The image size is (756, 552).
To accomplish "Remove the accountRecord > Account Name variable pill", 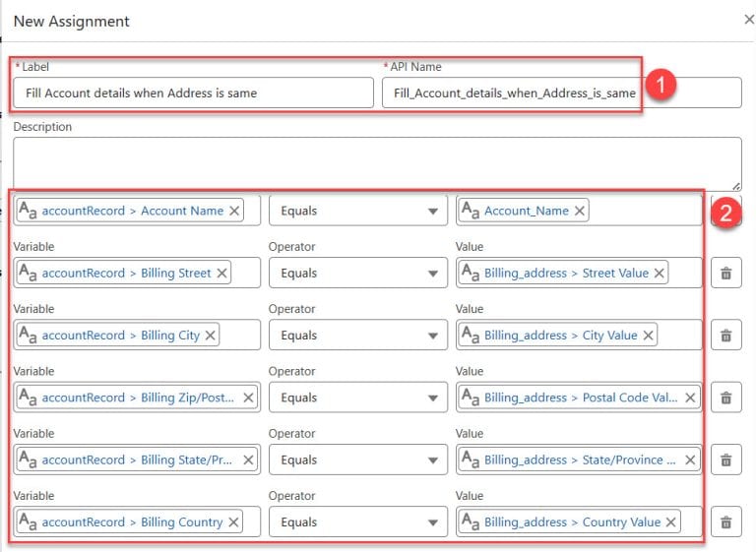I will (234, 211).
